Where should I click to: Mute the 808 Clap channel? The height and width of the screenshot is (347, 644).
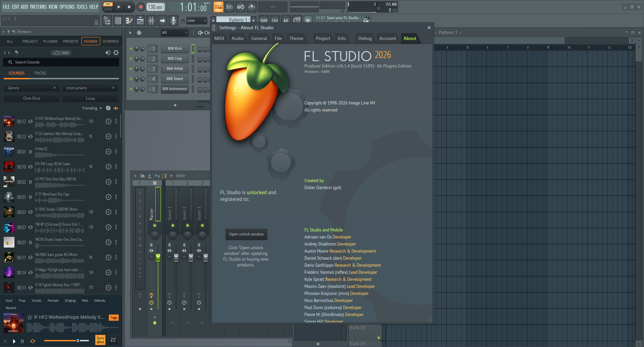click(x=131, y=59)
